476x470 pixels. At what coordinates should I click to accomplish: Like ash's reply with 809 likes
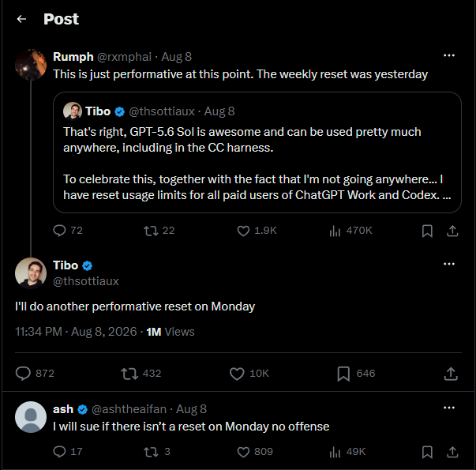tap(243, 452)
